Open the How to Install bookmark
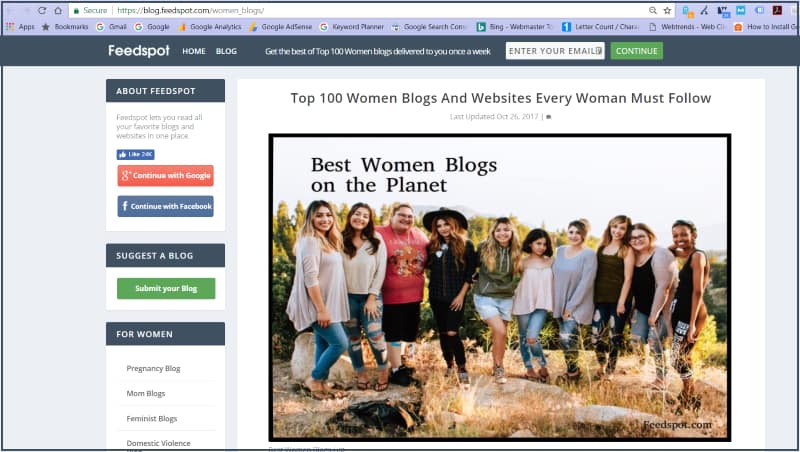 coord(765,27)
